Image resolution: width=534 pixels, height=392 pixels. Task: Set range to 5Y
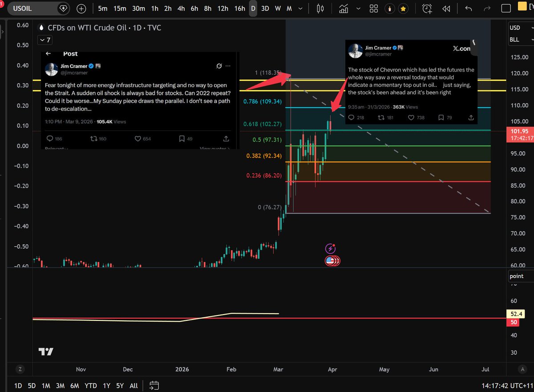(x=119, y=385)
